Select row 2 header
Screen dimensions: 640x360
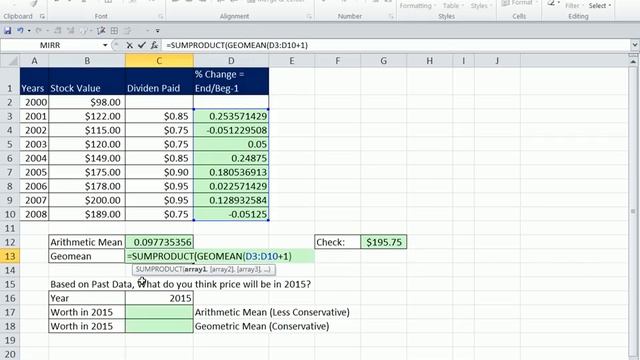10,102
